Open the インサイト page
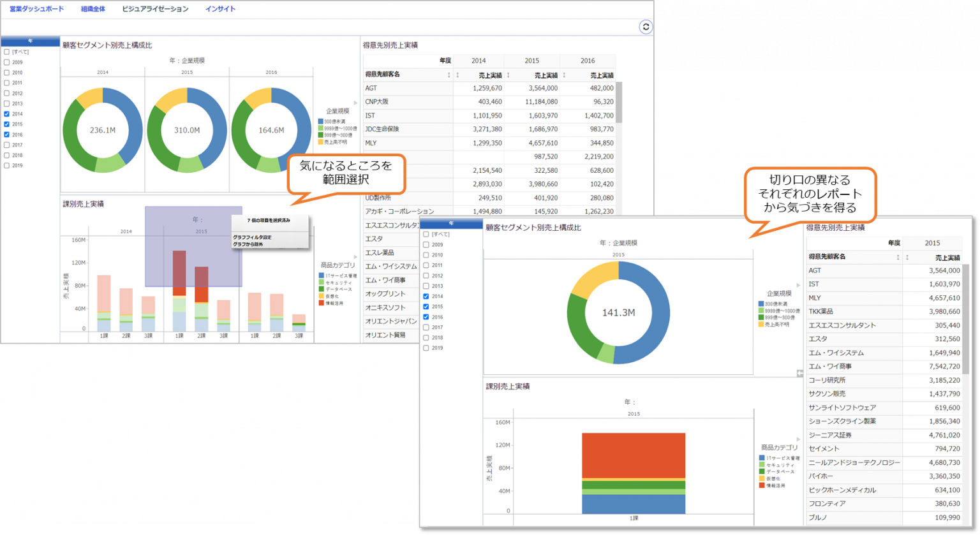 point(220,8)
